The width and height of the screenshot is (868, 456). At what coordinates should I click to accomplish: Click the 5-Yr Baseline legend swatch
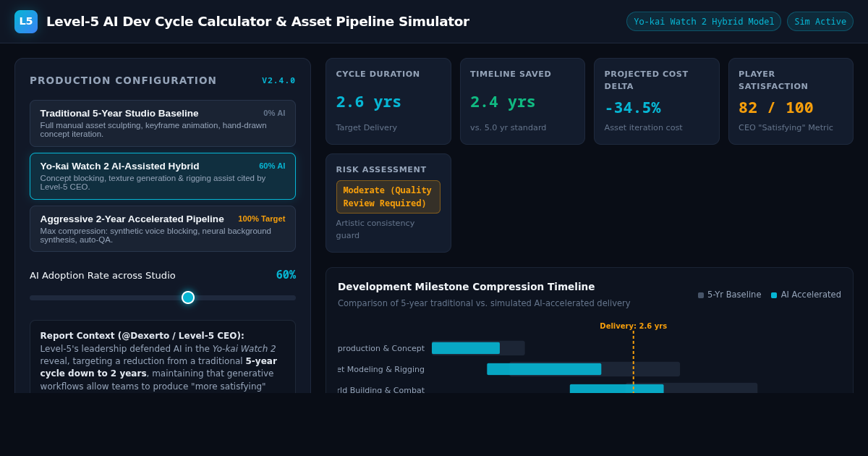coord(701,295)
